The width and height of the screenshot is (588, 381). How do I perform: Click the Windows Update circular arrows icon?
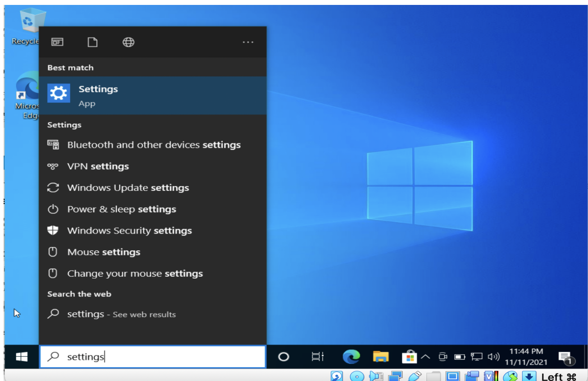click(x=54, y=187)
